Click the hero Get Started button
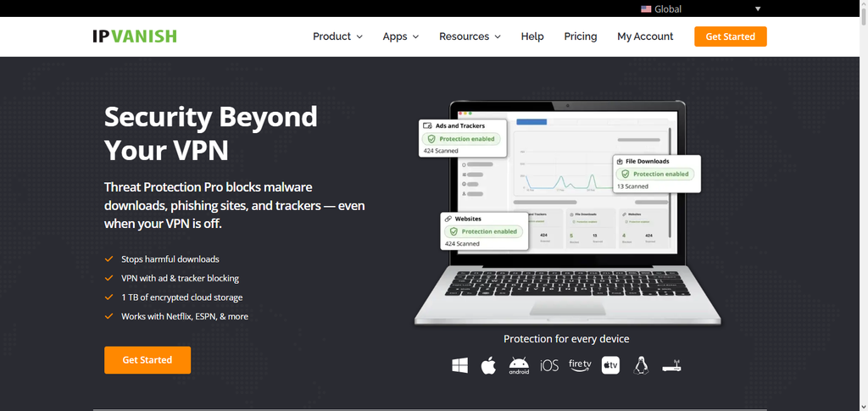Screen dimensions: 868x411 click(x=147, y=360)
